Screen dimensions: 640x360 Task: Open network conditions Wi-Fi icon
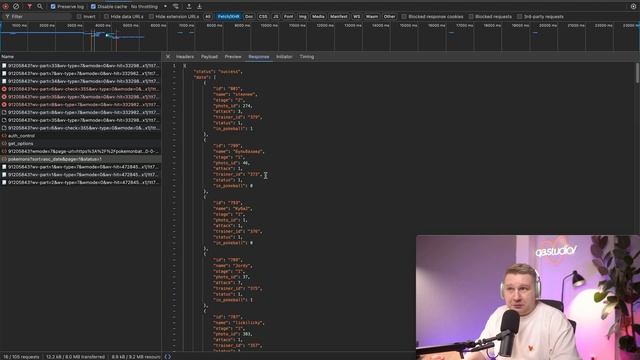(176, 7)
